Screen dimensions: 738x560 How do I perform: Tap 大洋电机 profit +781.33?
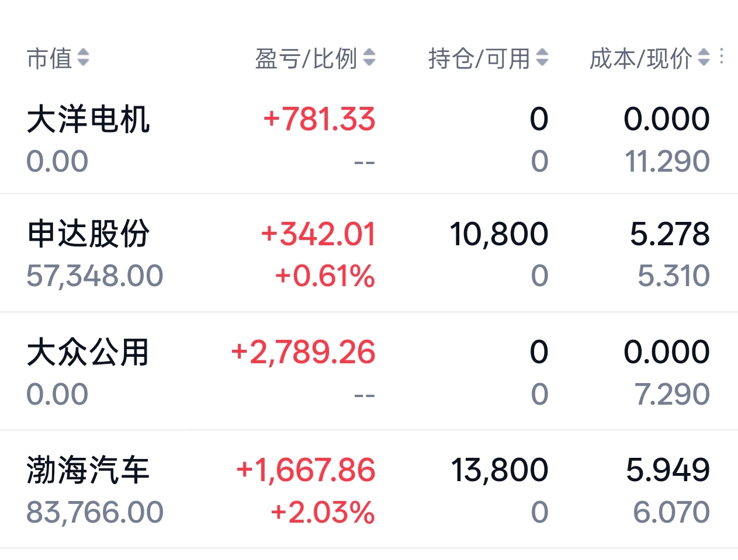coord(319,119)
